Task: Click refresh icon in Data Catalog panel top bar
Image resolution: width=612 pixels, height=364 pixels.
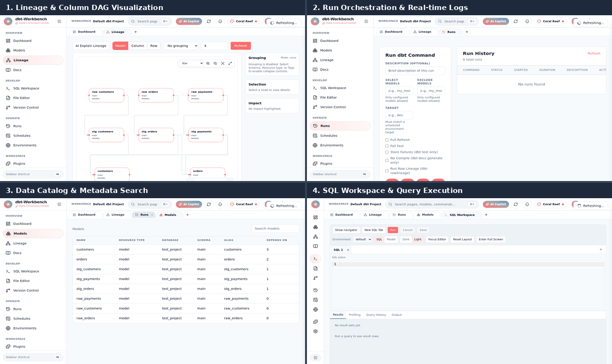Action: [209, 204]
